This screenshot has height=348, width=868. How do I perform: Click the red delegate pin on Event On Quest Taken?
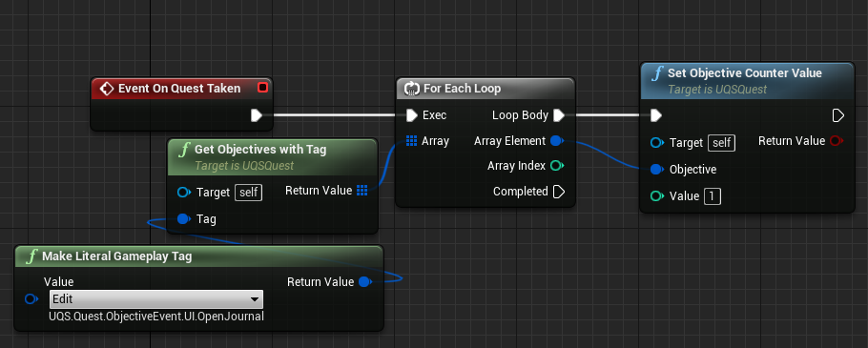coord(262,88)
